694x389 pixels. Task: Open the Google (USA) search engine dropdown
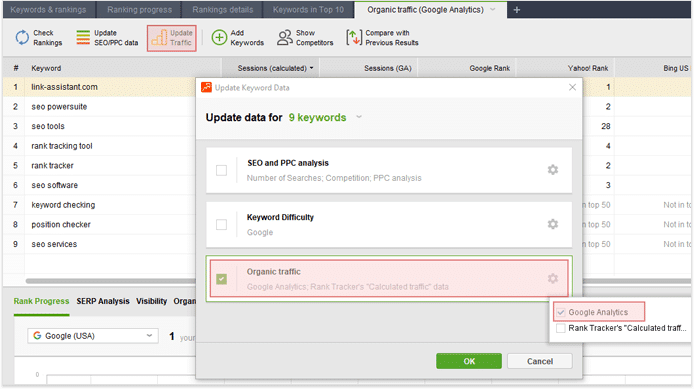(x=93, y=336)
